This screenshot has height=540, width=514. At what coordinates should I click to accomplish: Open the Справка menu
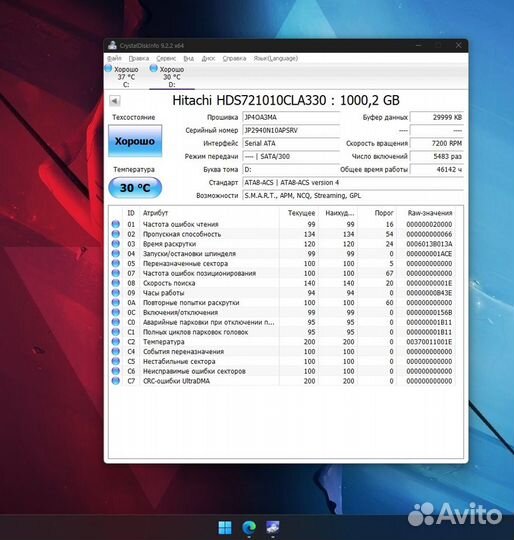point(234,58)
